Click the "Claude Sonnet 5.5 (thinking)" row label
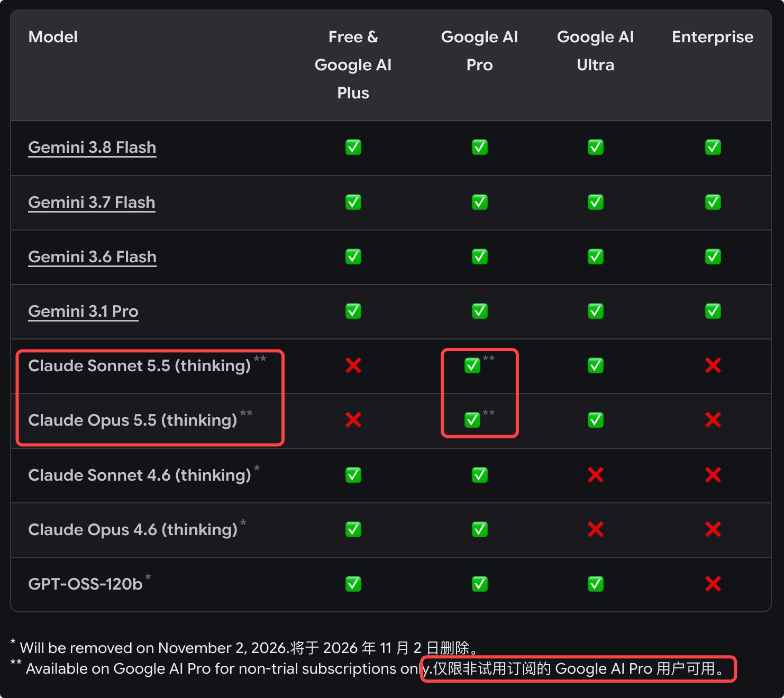Screen dimensions: 784x698 click(140, 365)
